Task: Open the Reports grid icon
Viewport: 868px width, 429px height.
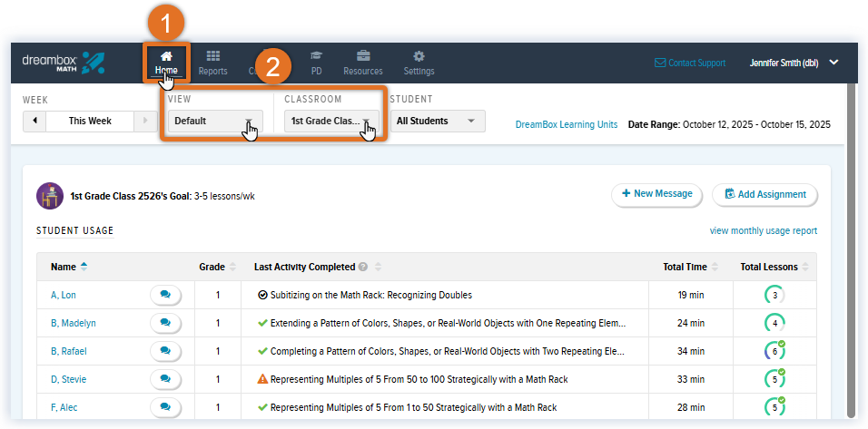Action: coord(212,62)
